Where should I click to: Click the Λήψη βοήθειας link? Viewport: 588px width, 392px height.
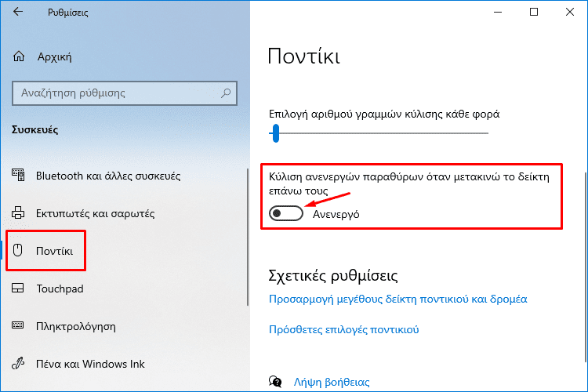[332, 383]
